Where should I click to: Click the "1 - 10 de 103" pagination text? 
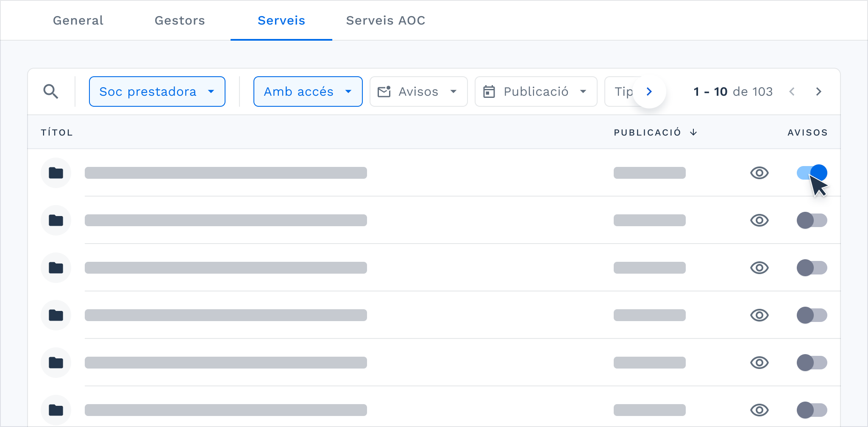pyautogui.click(x=733, y=91)
